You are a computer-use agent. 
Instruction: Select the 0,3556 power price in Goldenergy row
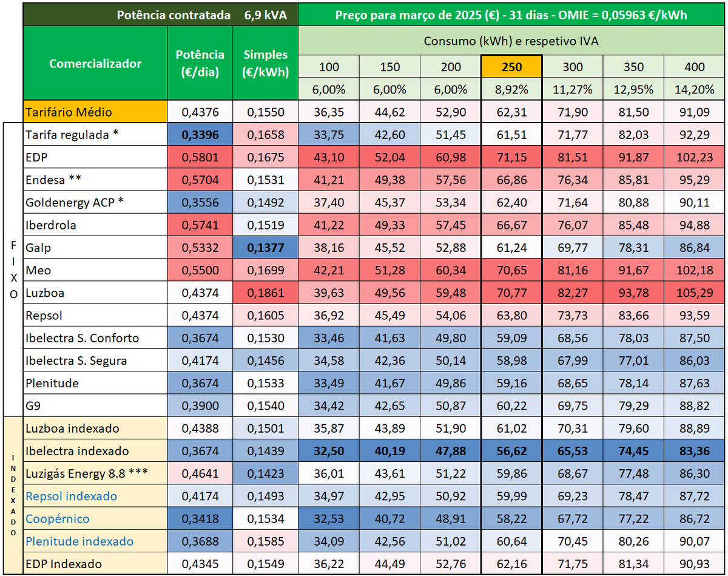(x=200, y=202)
